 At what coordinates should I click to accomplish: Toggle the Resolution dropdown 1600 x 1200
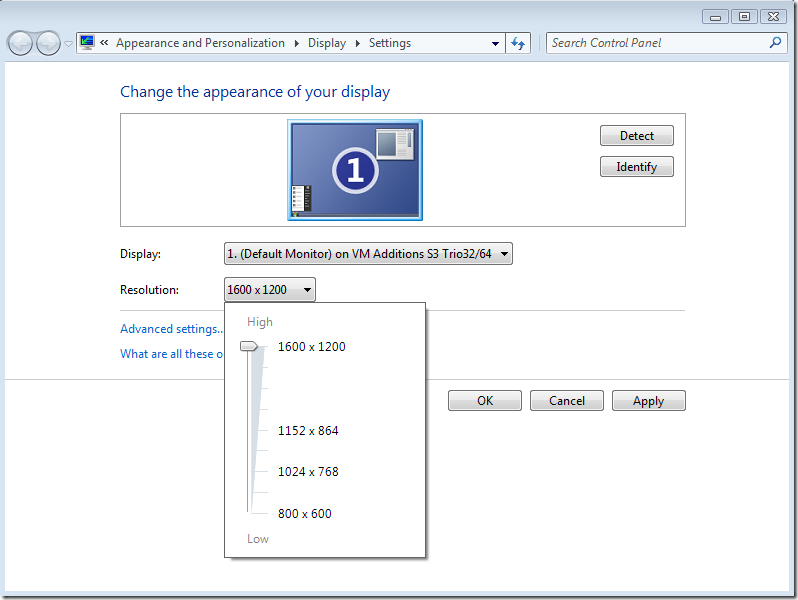(270, 290)
